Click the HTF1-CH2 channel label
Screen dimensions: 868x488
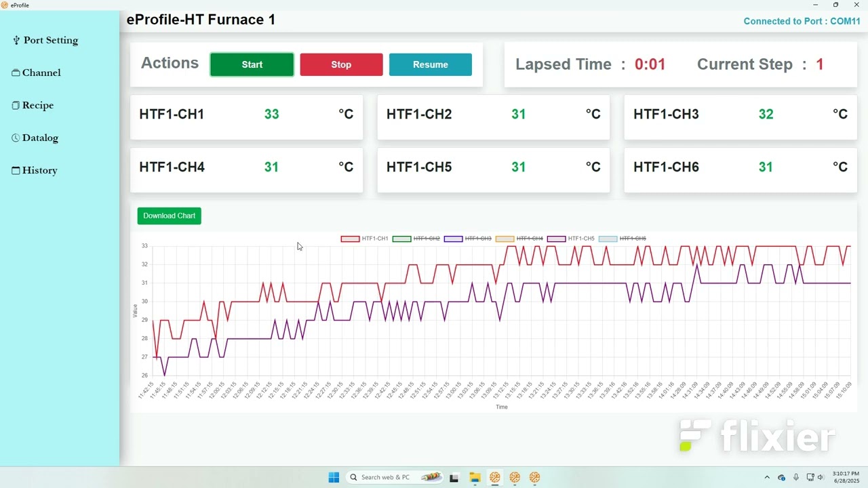(x=419, y=114)
